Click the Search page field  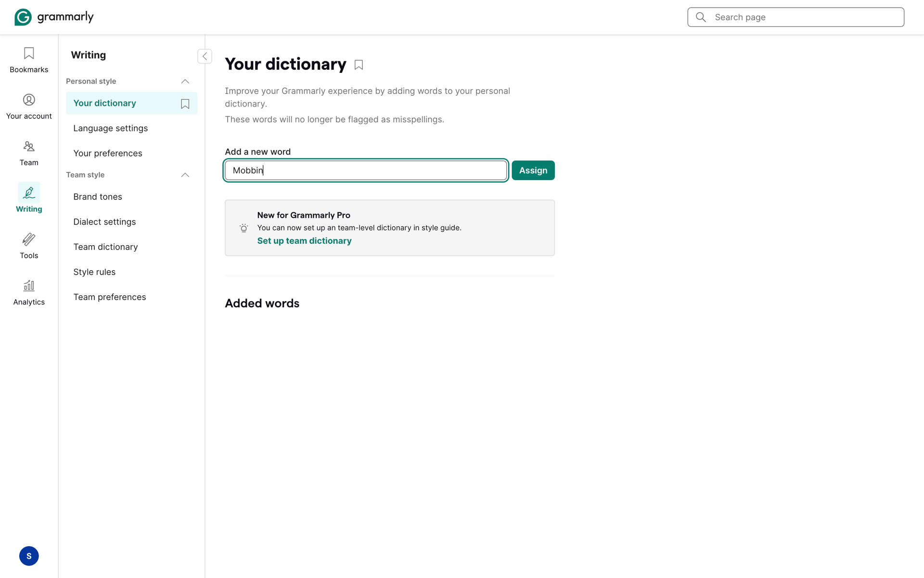796,17
